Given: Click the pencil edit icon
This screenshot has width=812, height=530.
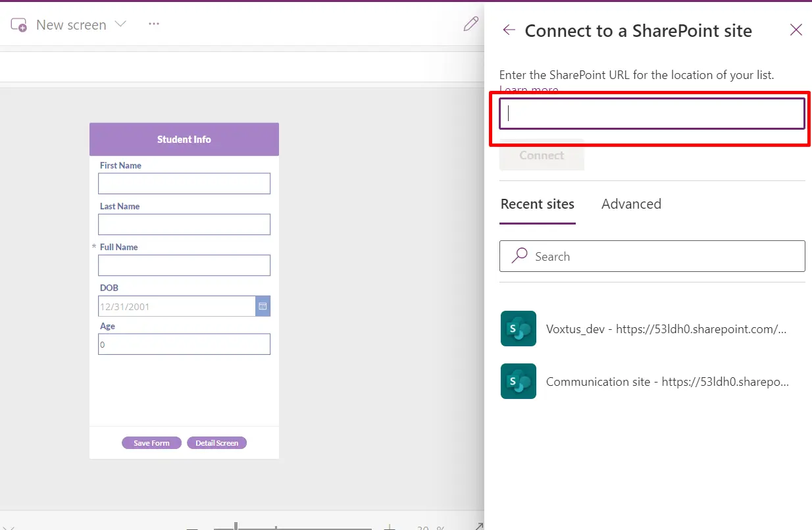Looking at the screenshot, I should pos(471,24).
